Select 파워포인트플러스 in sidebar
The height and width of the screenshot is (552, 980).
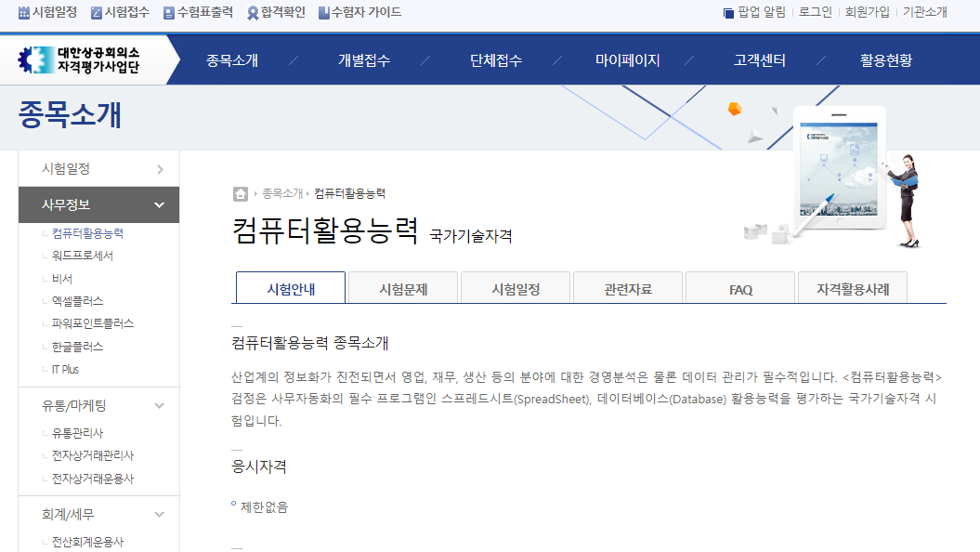coord(93,323)
